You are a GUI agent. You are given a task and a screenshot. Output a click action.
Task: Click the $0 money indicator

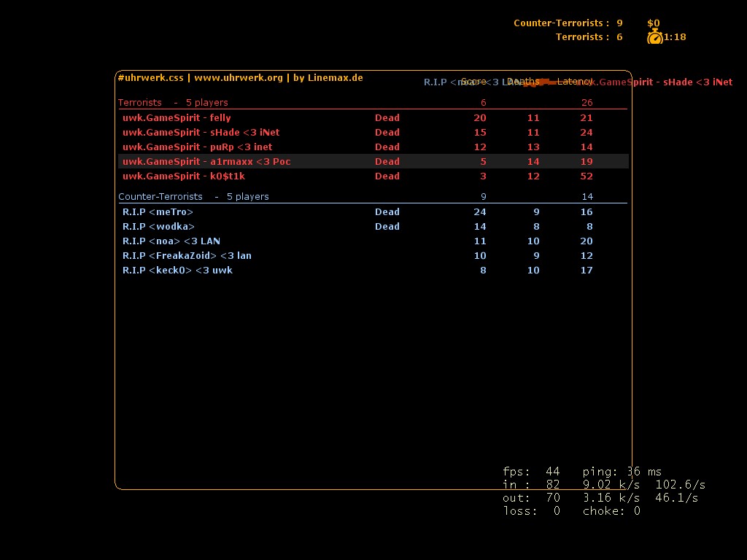coord(653,23)
